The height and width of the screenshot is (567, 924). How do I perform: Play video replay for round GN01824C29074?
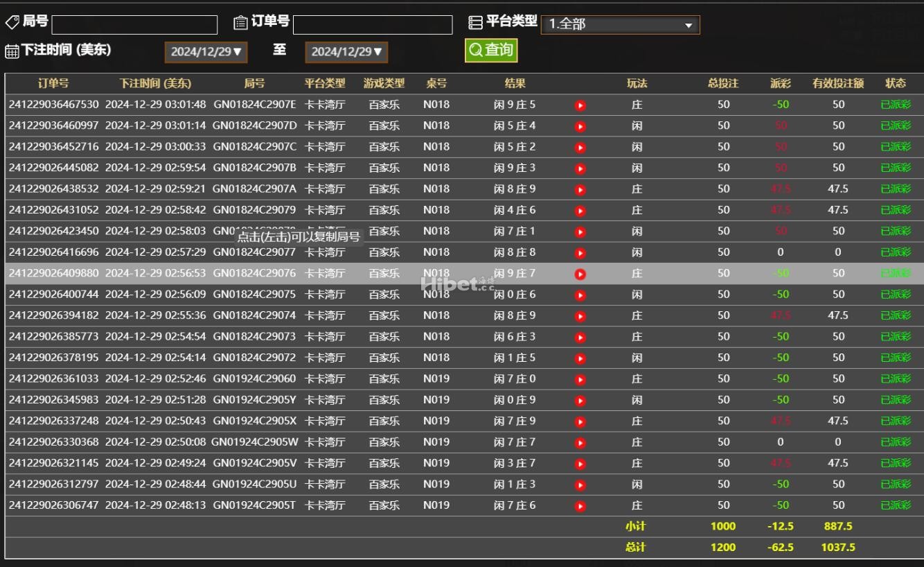click(580, 316)
